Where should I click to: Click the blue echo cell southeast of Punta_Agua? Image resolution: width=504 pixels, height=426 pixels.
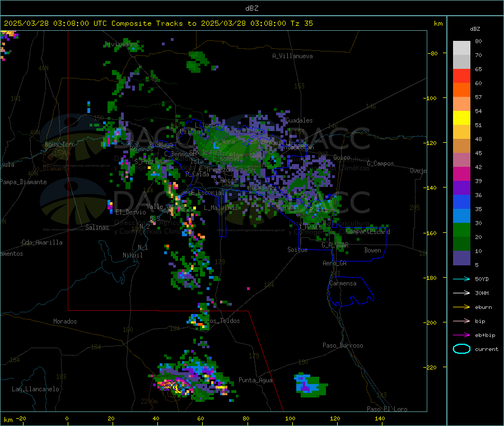click(310, 385)
